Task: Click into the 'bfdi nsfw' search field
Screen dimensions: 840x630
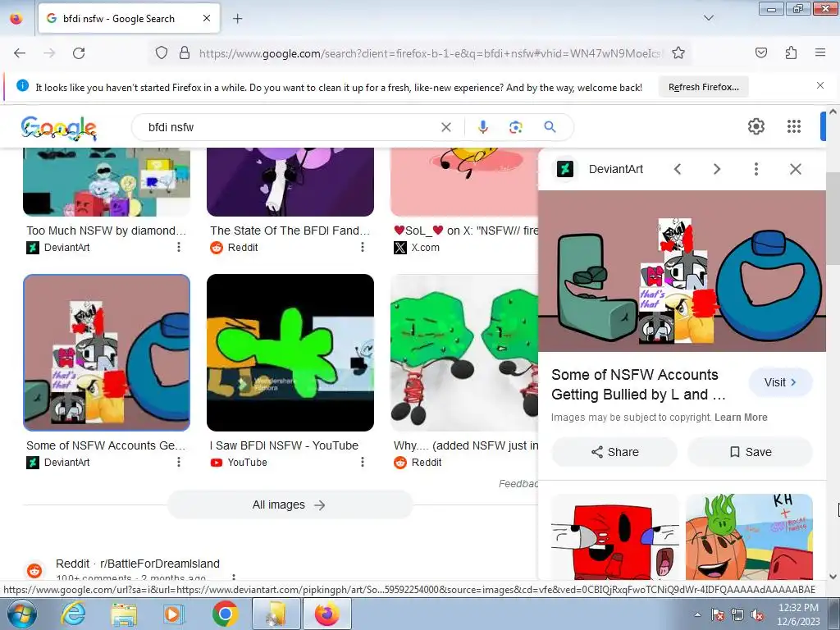Action: click(x=290, y=127)
